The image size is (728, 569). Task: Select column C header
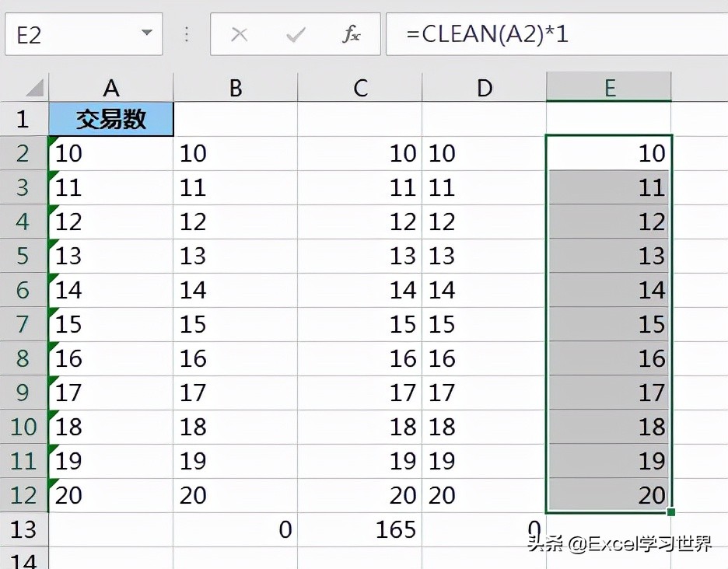[360, 87]
